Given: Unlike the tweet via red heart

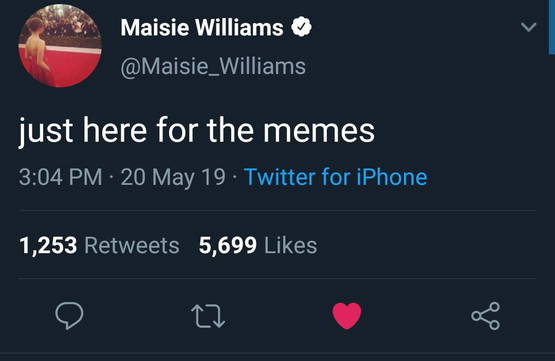Looking at the screenshot, I should click(x=347, y=316).
